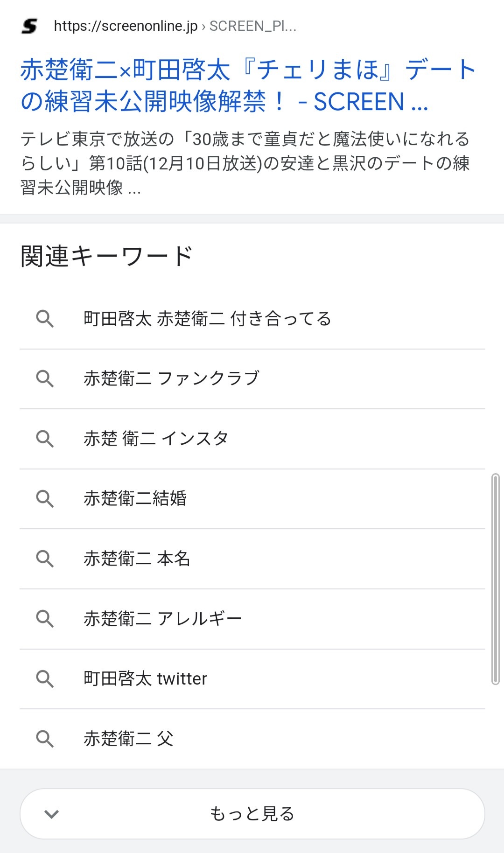Tap search icon beside ファンクラブ keyword

point(45,378)
